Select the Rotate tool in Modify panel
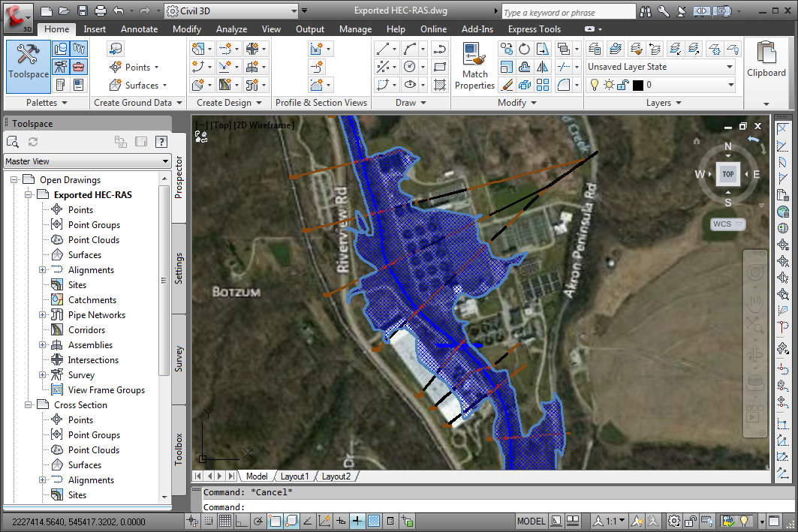Viewport: 798px width, 532px height. click(x=524, y=49)
